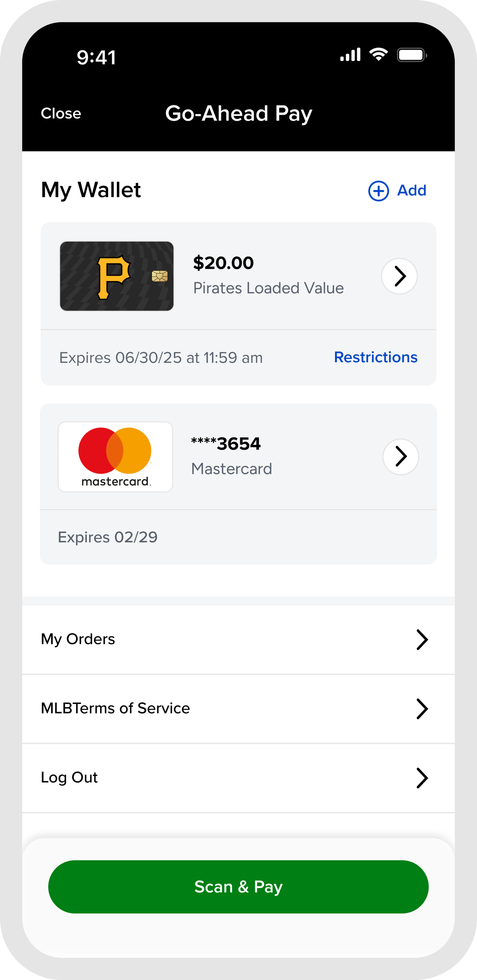This screenshot has width=477, height=980.
Task: Tap the $20.00 balance amount
Action: (x=223, y=263)
